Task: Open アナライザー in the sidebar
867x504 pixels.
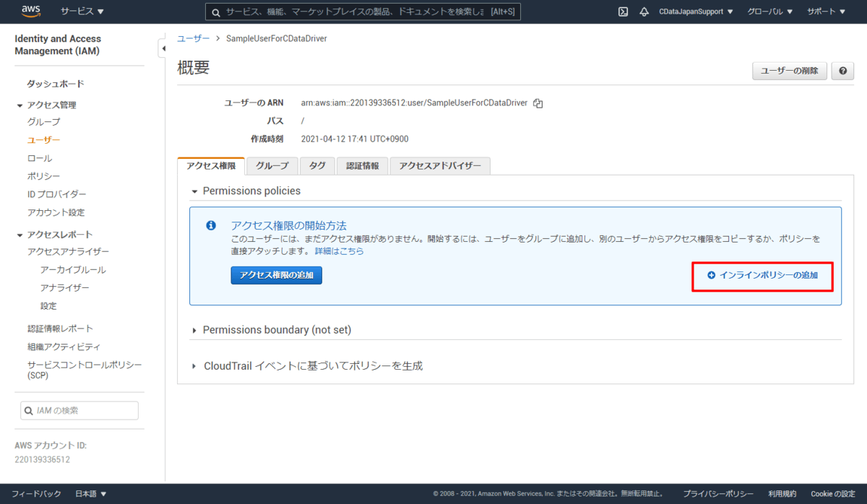Action: [65, 288]
